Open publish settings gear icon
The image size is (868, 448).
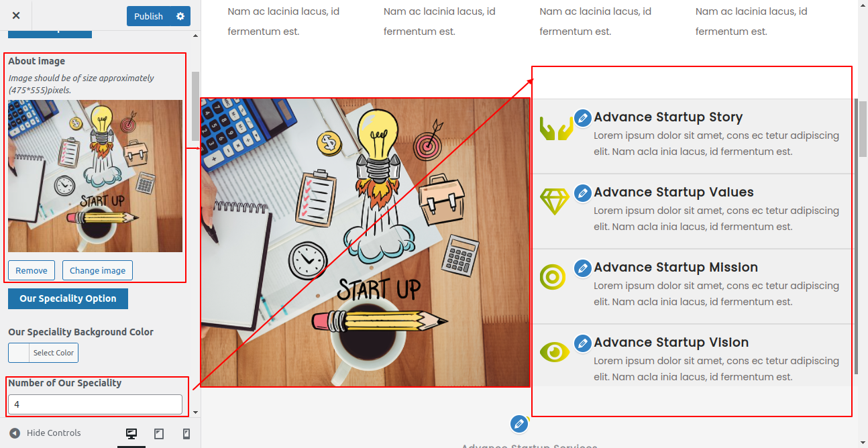[x=180, y=16]
